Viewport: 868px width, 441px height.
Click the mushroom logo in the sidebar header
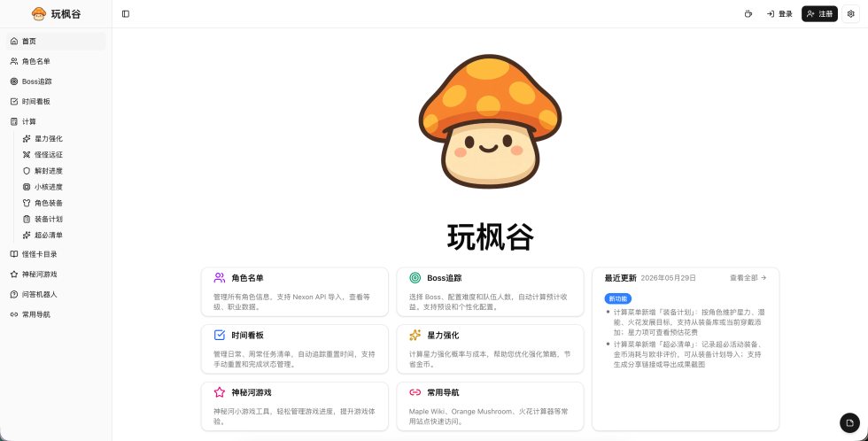[x=39, y=14]
